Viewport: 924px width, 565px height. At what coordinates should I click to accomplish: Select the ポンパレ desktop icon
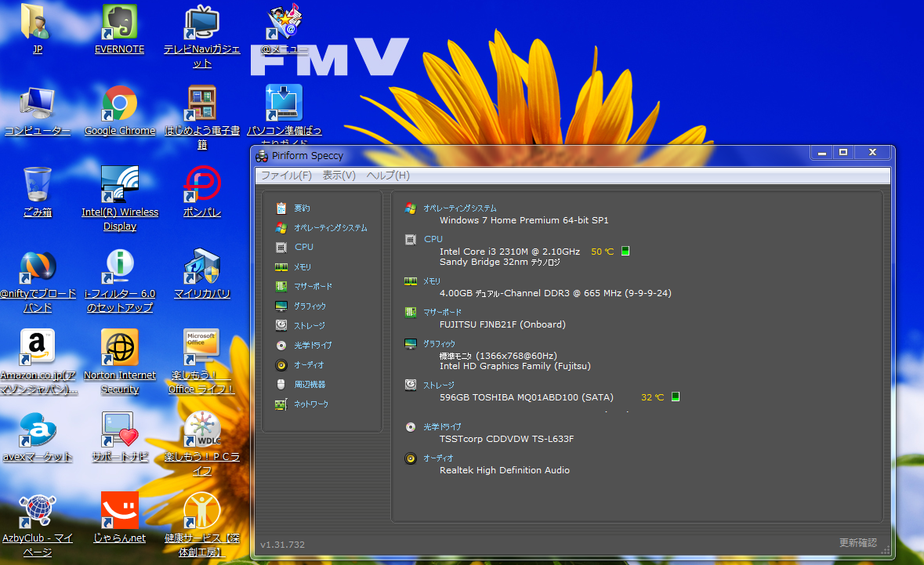pos(202,192)
